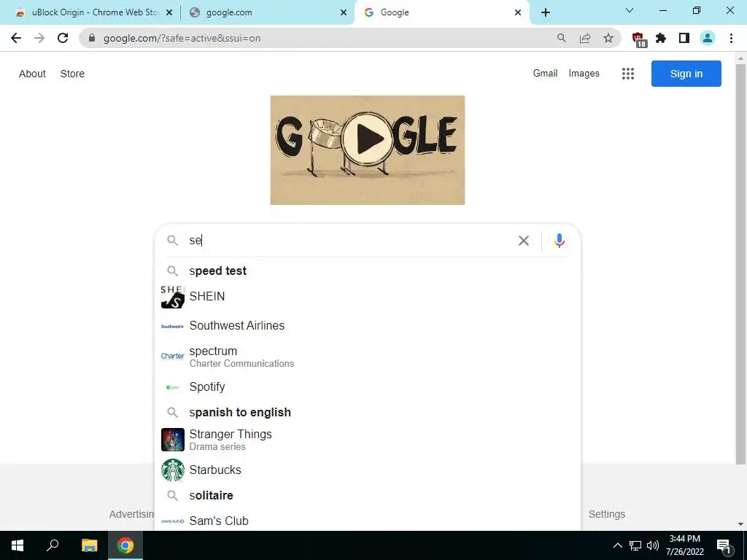Screen dimensions: 747x560
Task: Choose the solitaire suggestion
Action: coord(368,495)
